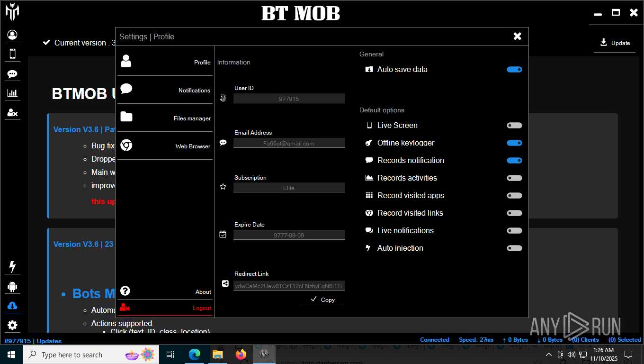
Task: Click the speech bubble icon beside Email Address
Action: [x=223, y=142]
